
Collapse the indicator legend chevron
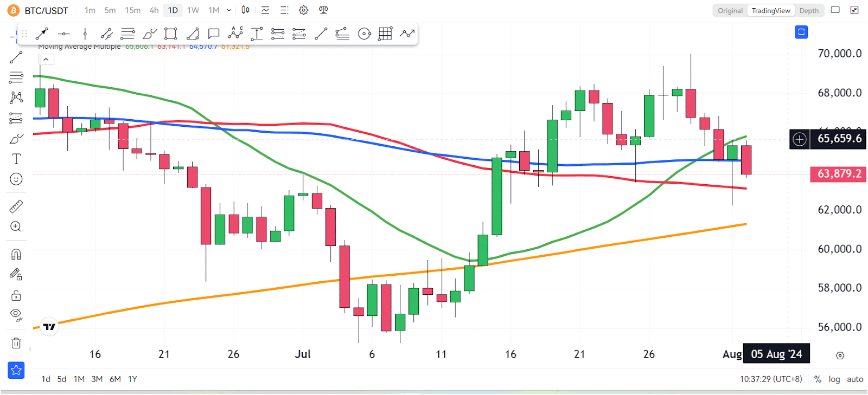tap(46, 60)
